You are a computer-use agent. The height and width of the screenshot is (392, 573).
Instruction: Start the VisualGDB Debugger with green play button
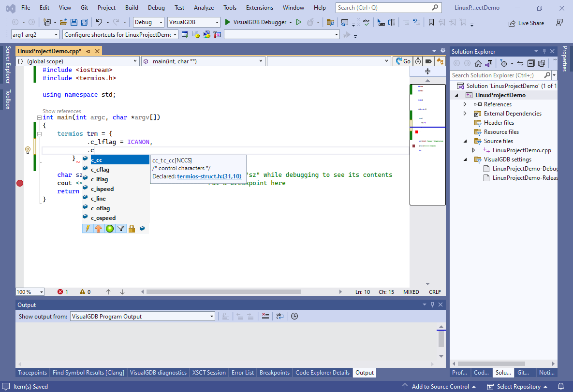tap(228, 22)
